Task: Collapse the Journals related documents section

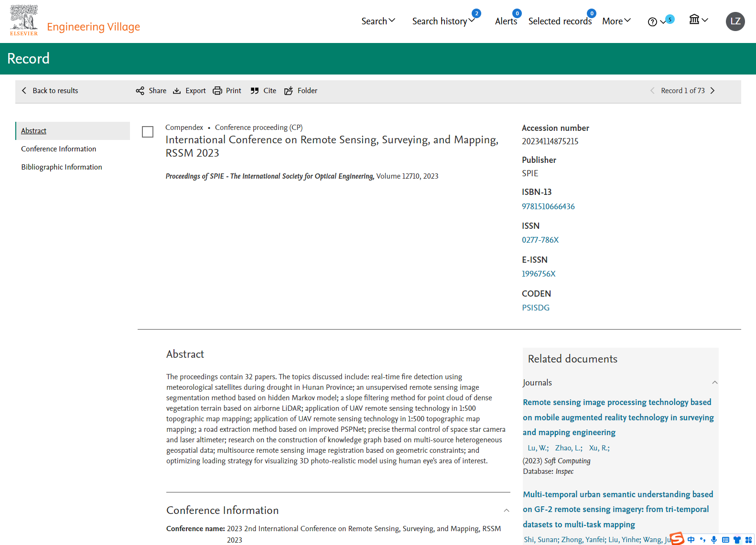Action: tap(715, 383)
